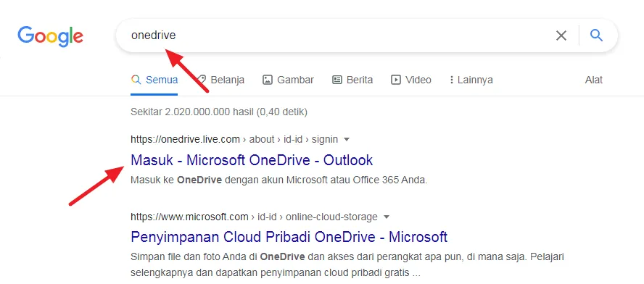
Task: Click the Sekitar 2.020.000.000 hasil text
Action: click(219, 112)
